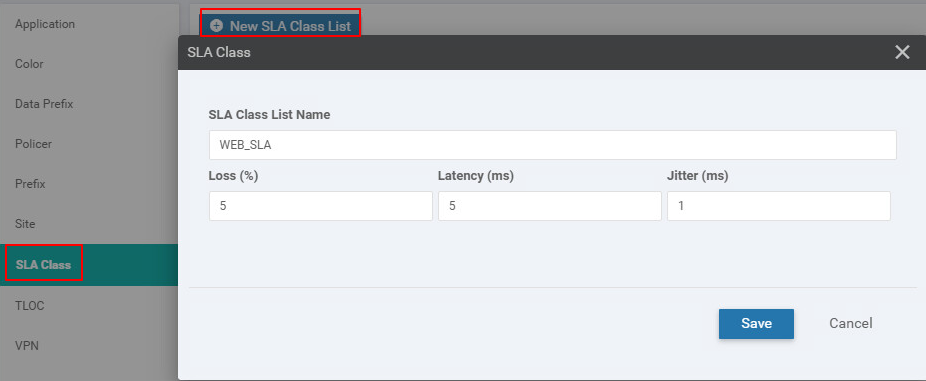This screenshot has width=926, height=381.
Task: Select the highlighted SLA Class item
Action: tap(89, 265)
